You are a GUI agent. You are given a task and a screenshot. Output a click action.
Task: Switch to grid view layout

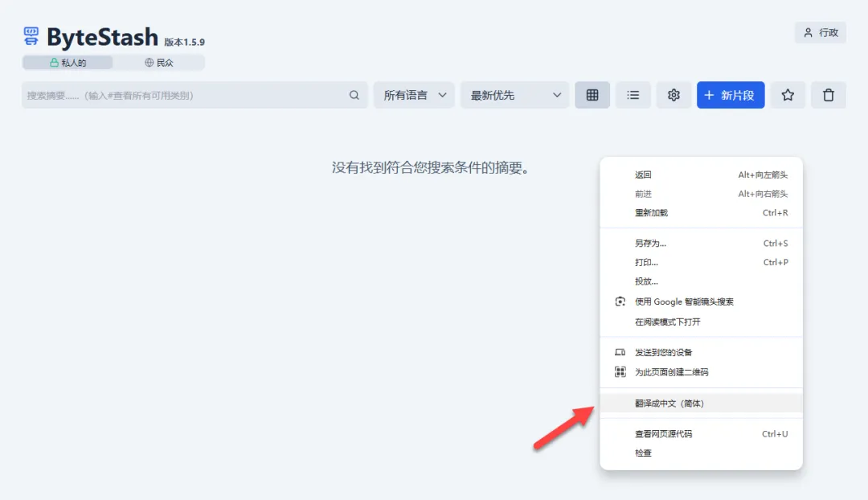coord(592,95)
